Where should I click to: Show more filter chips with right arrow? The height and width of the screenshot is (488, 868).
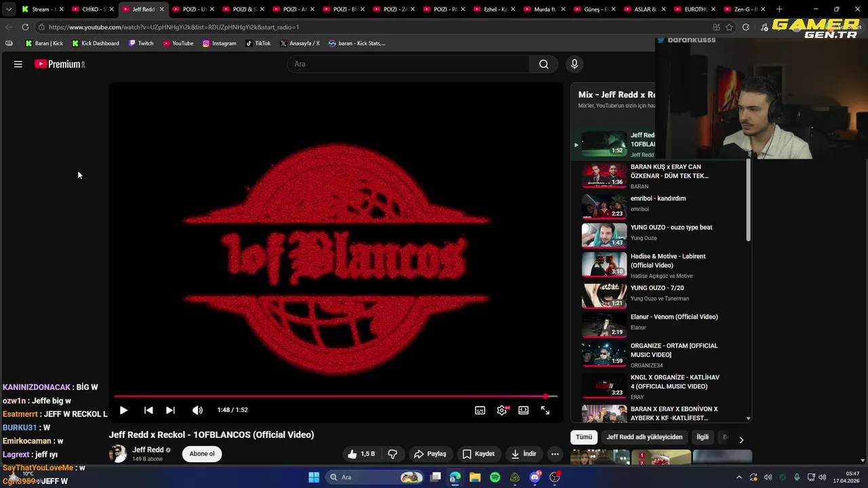741,439
